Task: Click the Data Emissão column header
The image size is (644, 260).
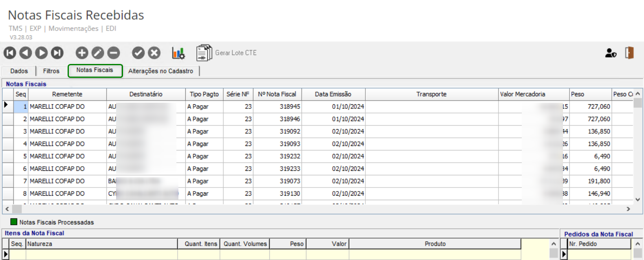Action: point(333,94)
